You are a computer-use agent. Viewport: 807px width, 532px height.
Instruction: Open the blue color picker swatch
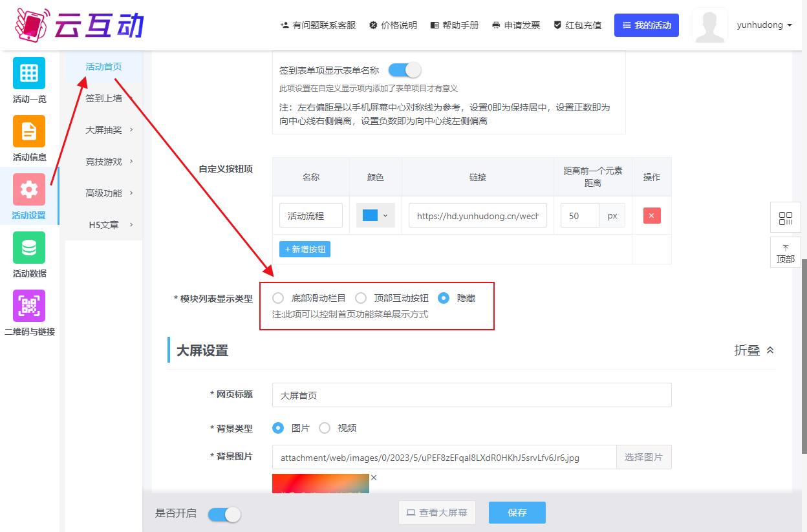[x=375, y=216]
